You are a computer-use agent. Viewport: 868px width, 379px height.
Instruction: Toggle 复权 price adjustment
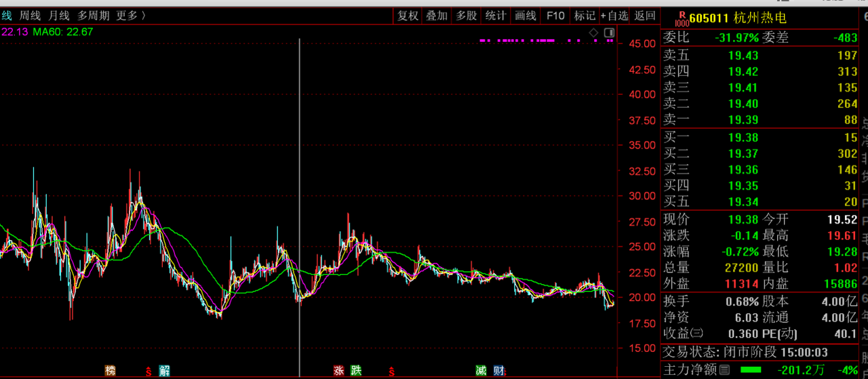pyautogui.click(x=408, y=16)
